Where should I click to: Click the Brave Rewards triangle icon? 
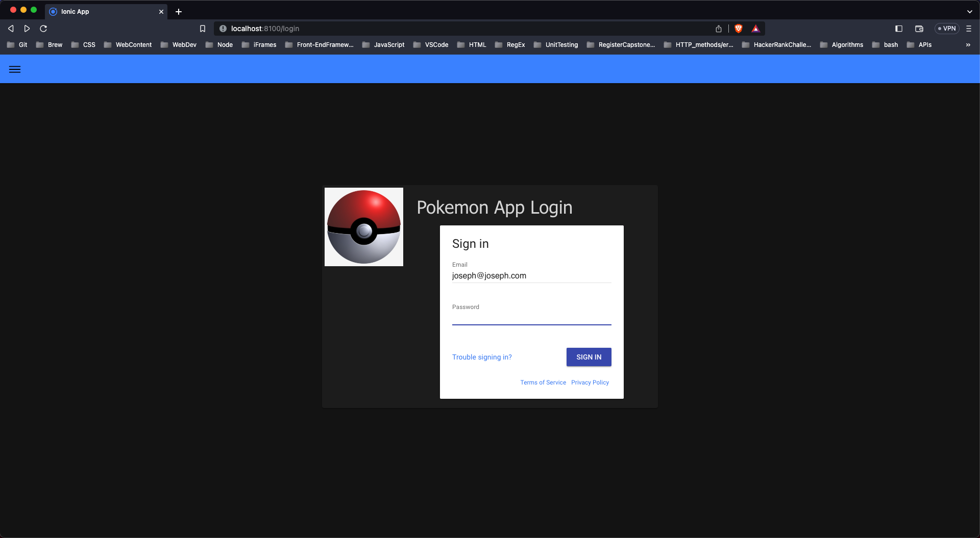pyautogui.click(x=756, y=29)
